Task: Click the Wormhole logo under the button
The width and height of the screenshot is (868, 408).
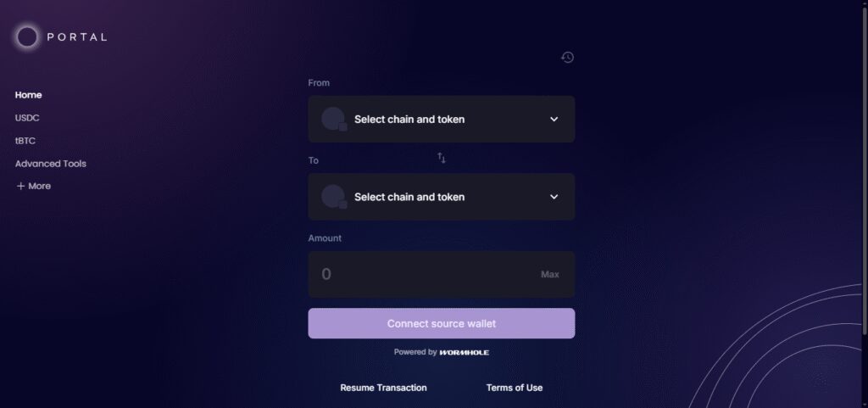Action: pyautogui.click(x=464, y=352)
